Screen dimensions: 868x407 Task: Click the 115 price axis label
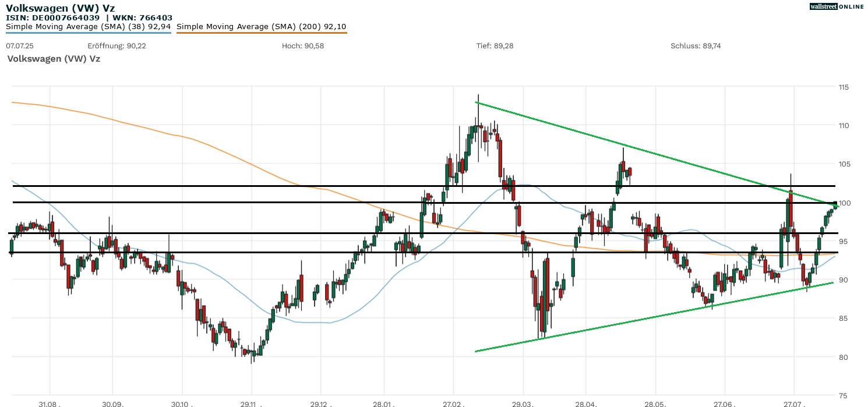click(844, 87)
